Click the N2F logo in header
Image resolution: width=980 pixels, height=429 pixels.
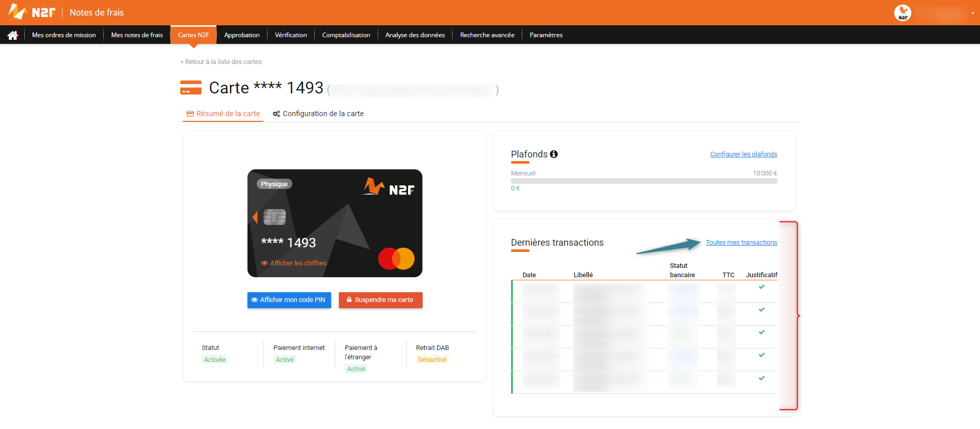[x=32, y=12]
